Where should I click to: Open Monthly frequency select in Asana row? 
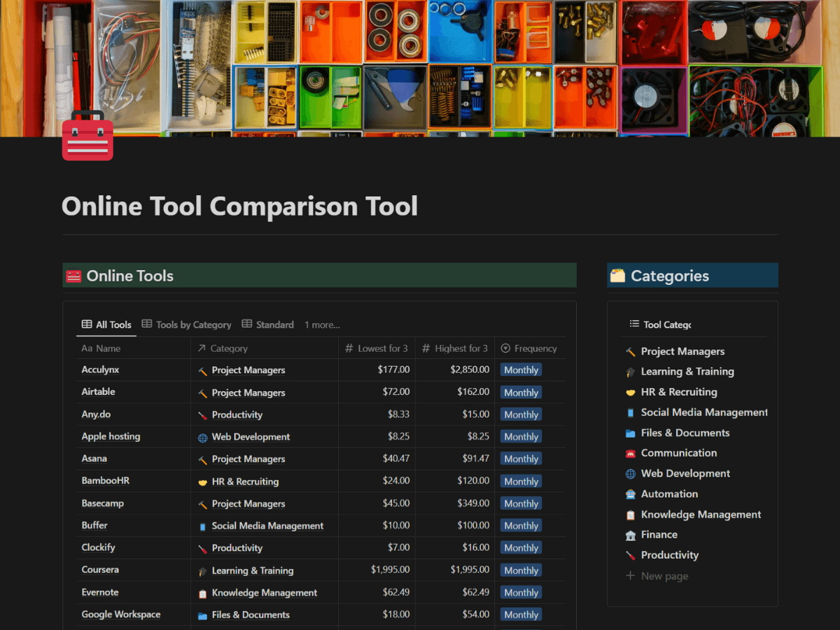tap(521, 458)
